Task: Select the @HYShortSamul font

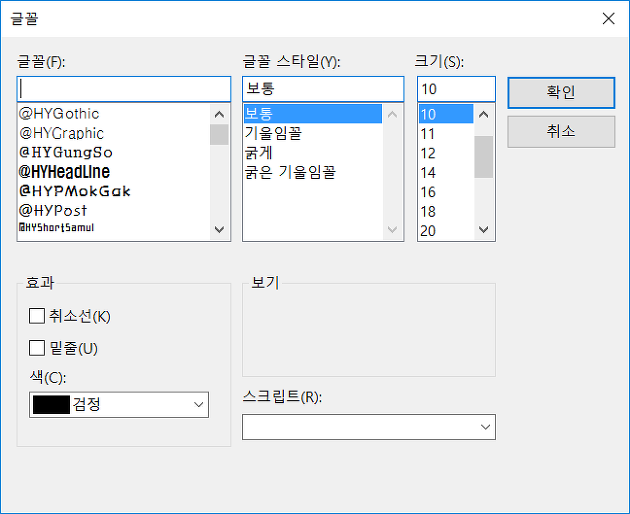Action: (x=114, y=228)
